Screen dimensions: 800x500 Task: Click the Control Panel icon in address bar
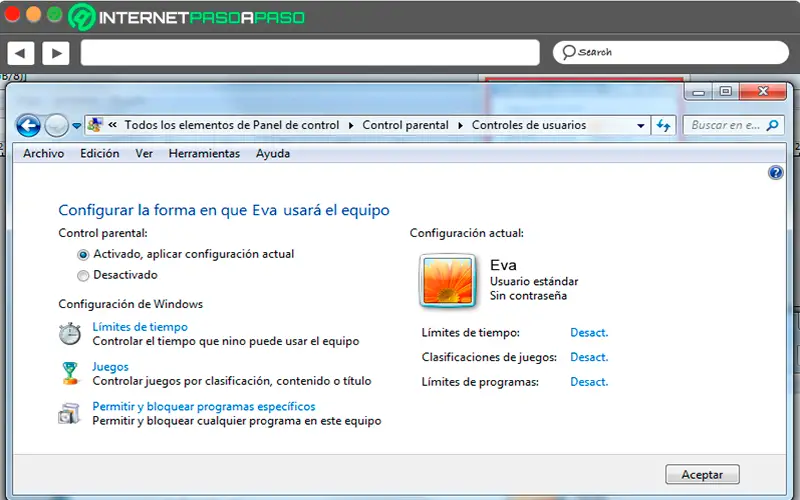(95, 125)
